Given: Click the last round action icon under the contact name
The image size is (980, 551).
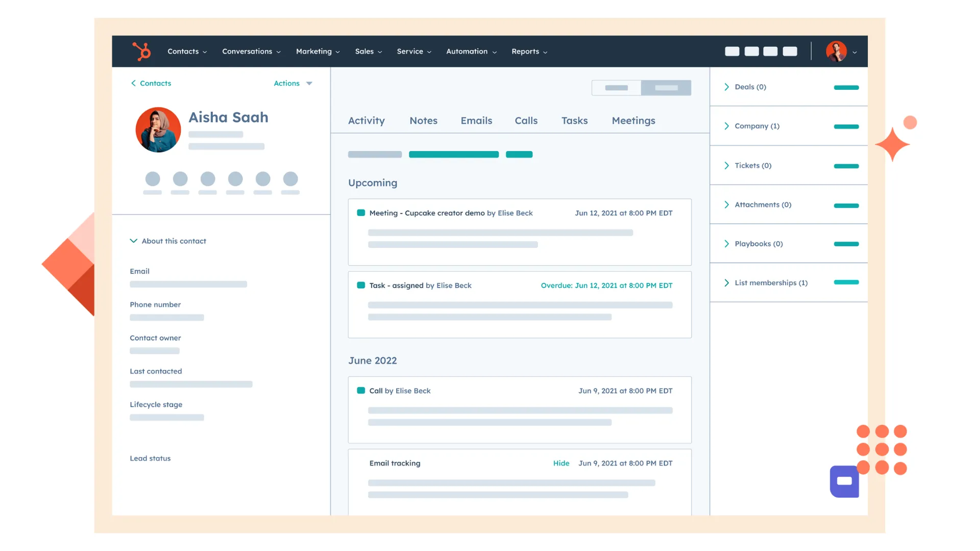Looking at the screenshot, I should tap(290, 179).
